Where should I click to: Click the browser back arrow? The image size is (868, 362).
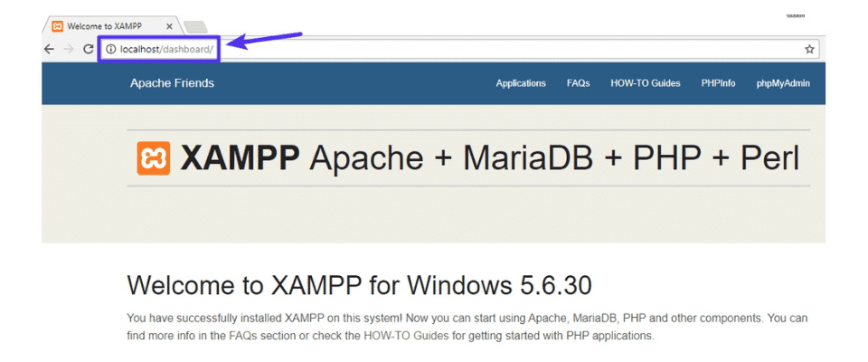50,49
